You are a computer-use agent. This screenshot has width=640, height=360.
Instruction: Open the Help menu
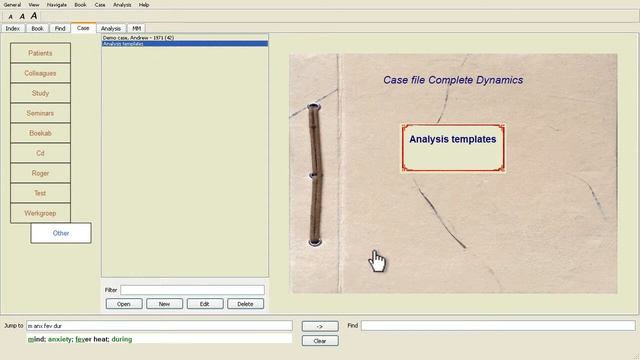[x=144, y=5]
